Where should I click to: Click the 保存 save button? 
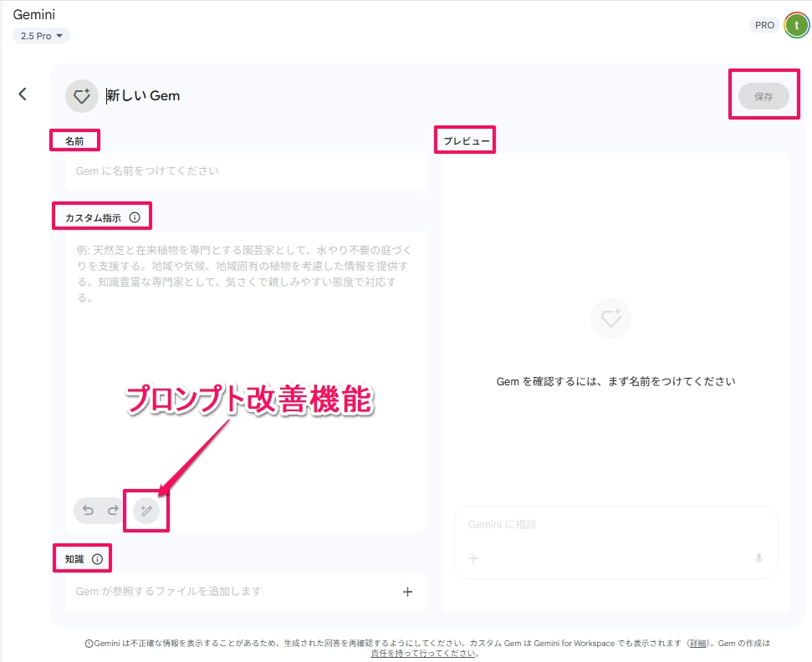coord(763,96)
